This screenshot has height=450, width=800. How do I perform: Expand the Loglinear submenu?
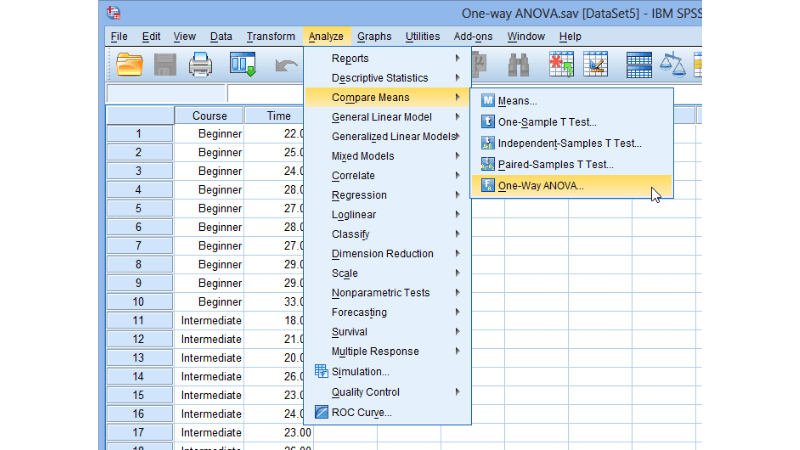pyautogui.click(x=387, y=214)
